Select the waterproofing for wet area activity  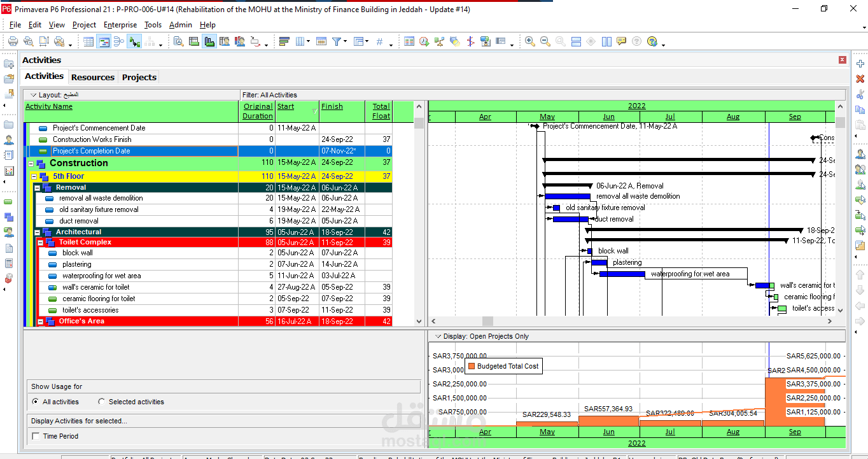click(102, 276)
